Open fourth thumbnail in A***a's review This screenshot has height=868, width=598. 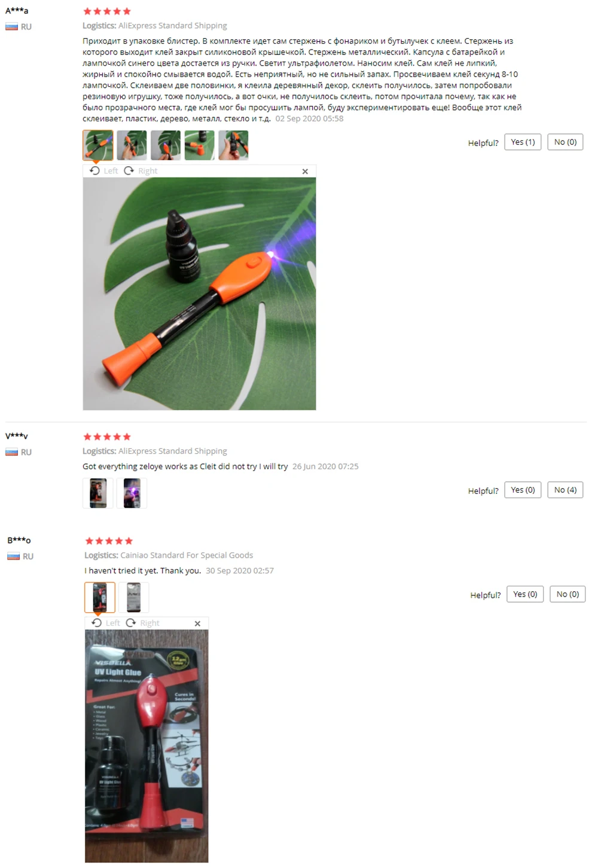[200, 145]
